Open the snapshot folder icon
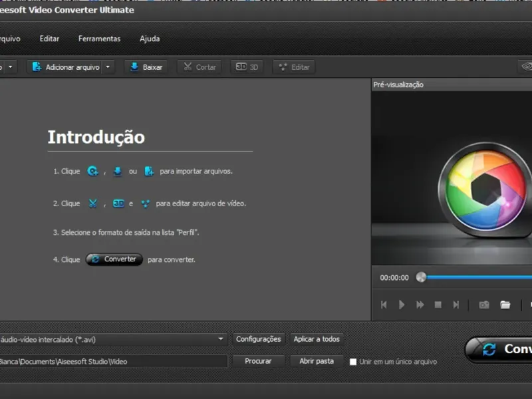 pos(505,305)
